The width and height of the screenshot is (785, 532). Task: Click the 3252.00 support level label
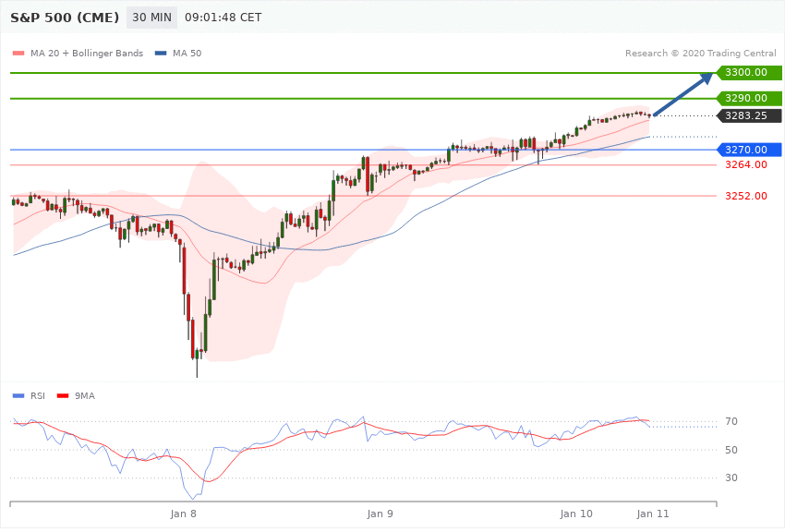tap(746, 196)
